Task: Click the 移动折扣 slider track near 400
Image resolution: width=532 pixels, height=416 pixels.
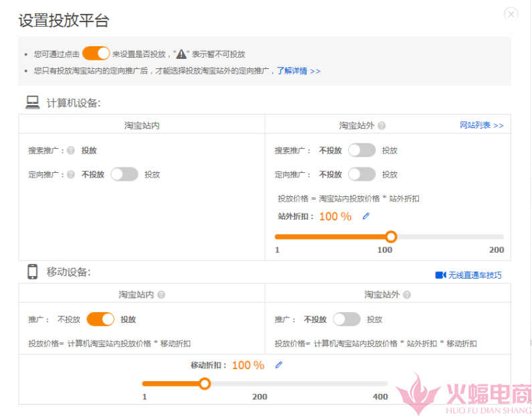Action: point(385,384)
